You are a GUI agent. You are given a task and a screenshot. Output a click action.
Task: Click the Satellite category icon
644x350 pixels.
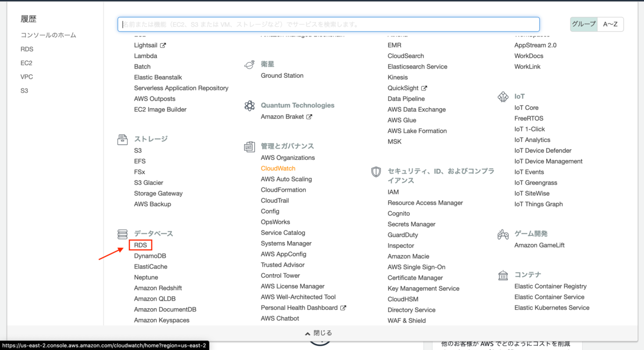249,64
